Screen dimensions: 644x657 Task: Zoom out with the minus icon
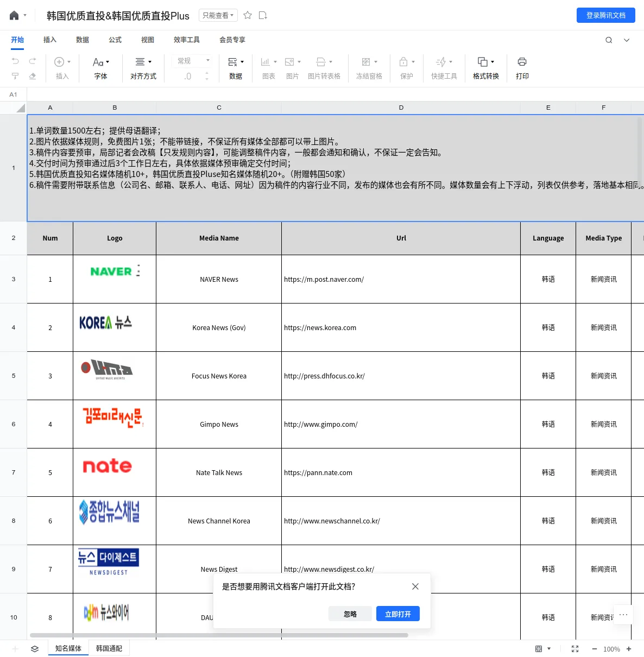pos(595,649)
